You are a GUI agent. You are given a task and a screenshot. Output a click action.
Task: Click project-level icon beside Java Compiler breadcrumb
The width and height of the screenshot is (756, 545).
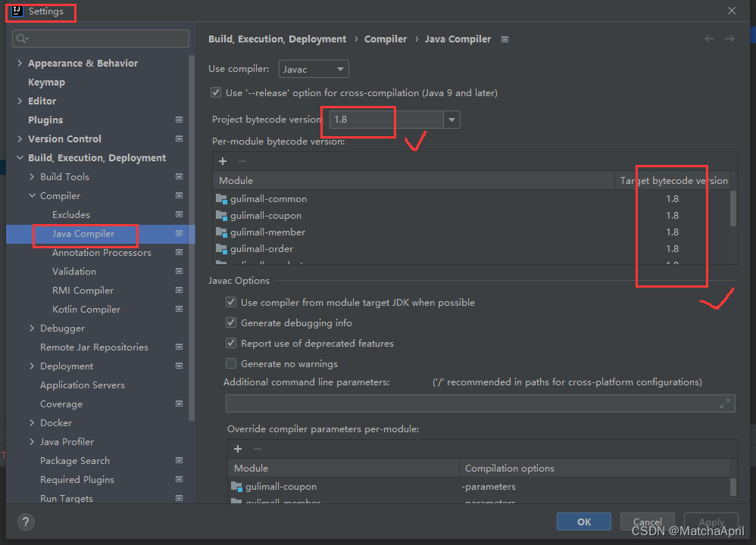(505, 39)
